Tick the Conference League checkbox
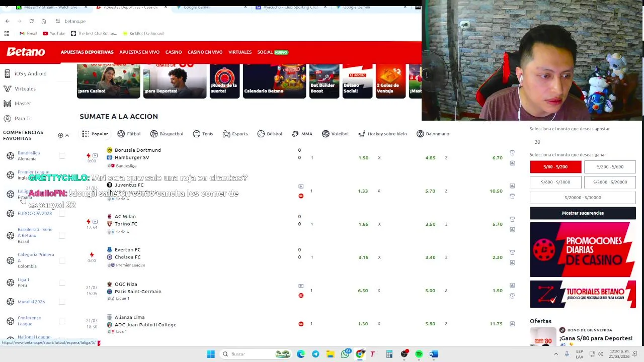The width and height of the screenshot is (644, 362). 62,321
